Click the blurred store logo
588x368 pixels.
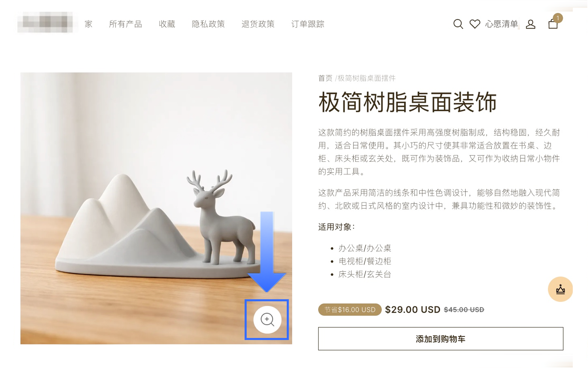(x=45, y=22)
